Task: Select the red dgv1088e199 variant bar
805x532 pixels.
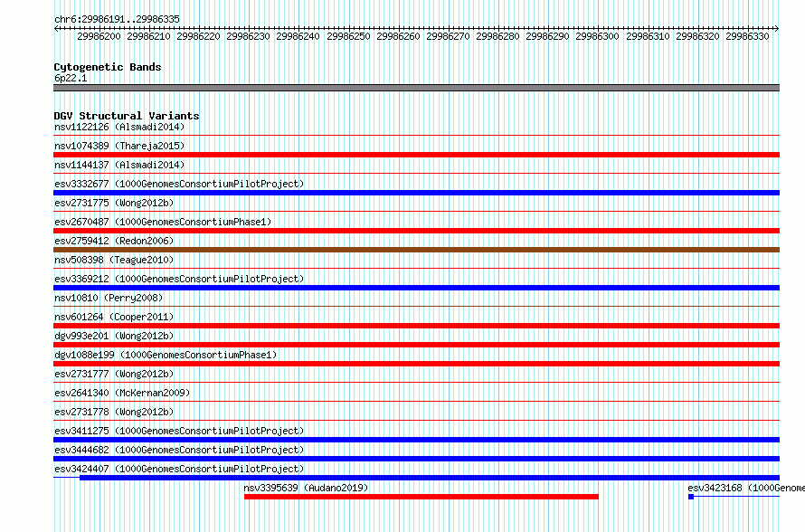Action: 416,364
